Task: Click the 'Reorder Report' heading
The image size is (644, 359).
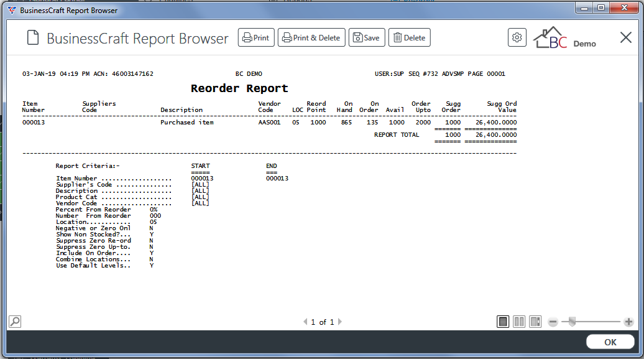Action: tap(239, 88)
